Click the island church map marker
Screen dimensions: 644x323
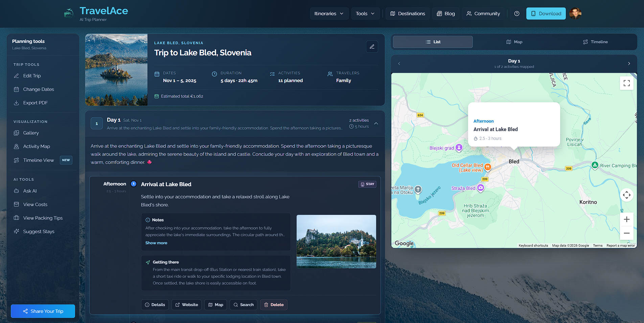coord(418,189)
